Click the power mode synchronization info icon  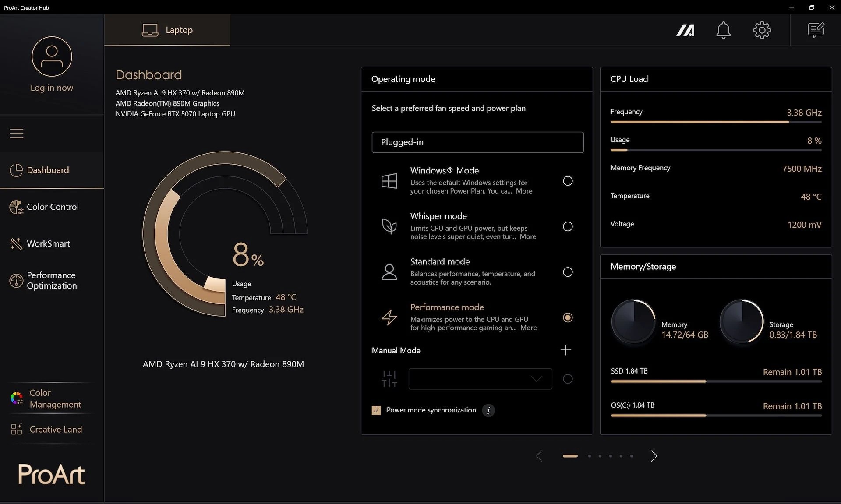pyautogui.click(x=488, y=410)
